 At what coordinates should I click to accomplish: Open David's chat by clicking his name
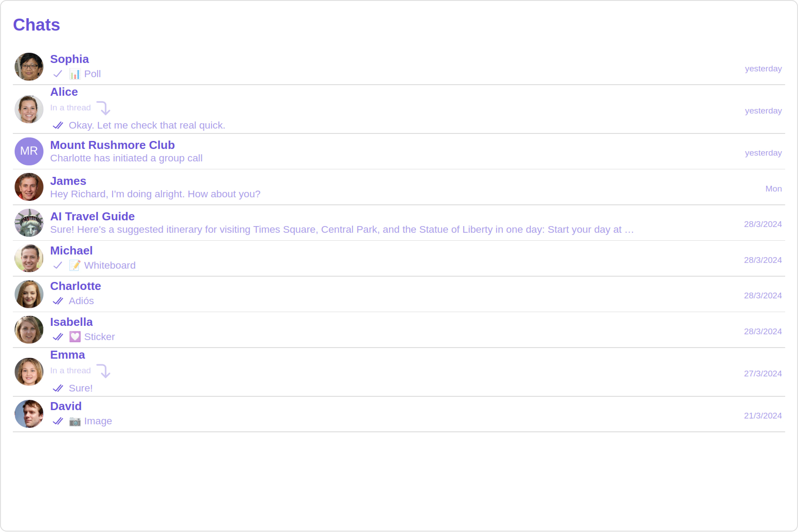[x=66, y=406]
